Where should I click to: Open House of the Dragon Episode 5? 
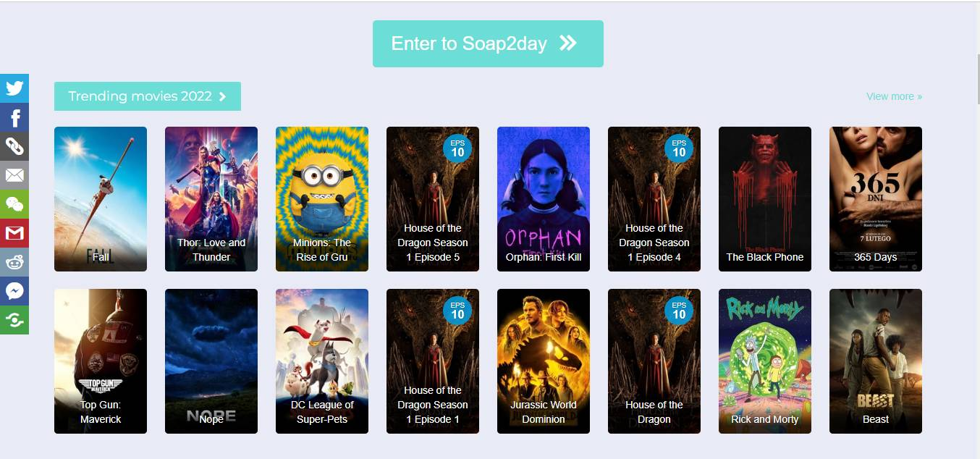point(433,199)
